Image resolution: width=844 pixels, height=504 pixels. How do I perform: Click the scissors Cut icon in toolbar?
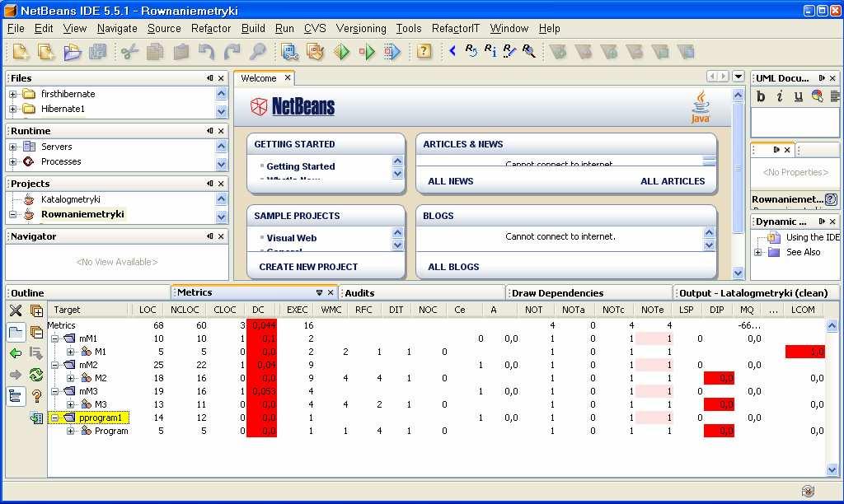point(129,52)
